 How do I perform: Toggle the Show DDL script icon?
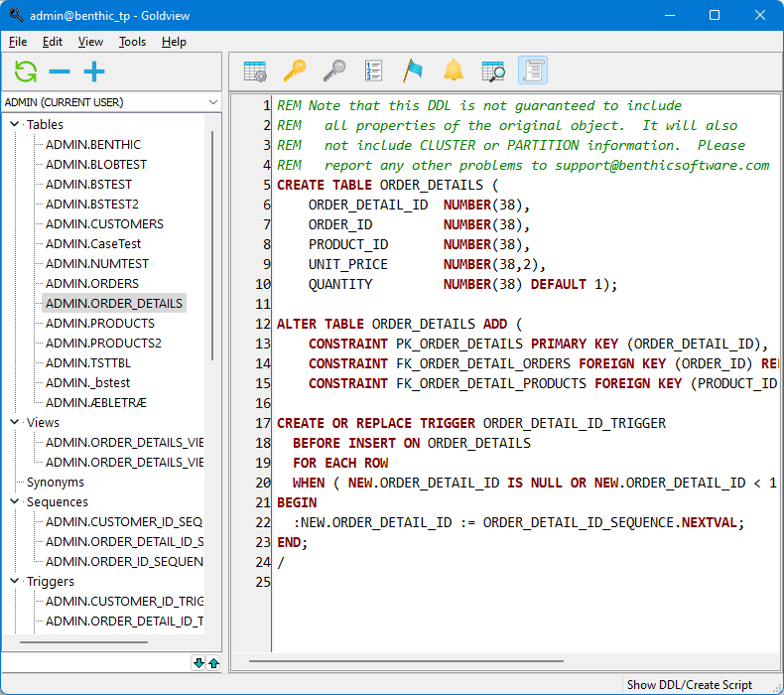coord(533,70)
